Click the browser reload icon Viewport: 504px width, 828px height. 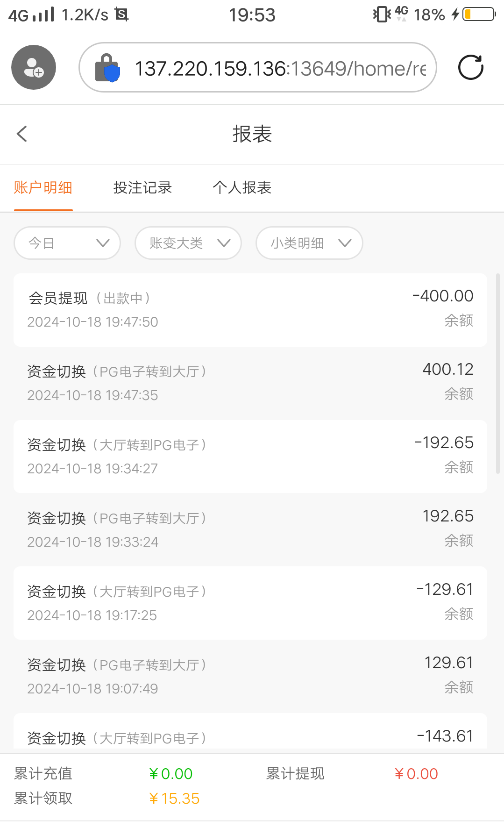click(x=470, y=67)
